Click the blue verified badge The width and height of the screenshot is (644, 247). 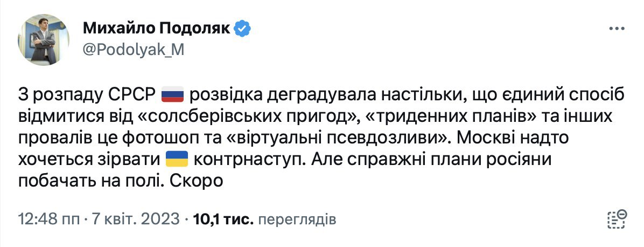click(x=244, y=29)
